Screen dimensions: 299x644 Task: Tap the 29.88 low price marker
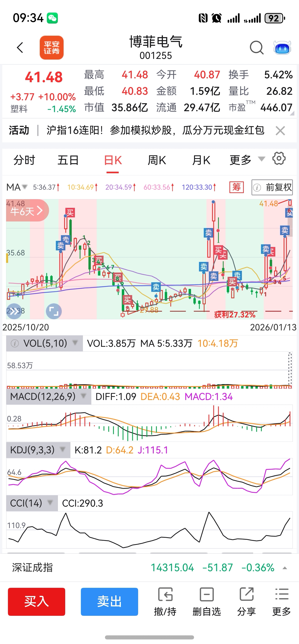[x=149, y=310]
